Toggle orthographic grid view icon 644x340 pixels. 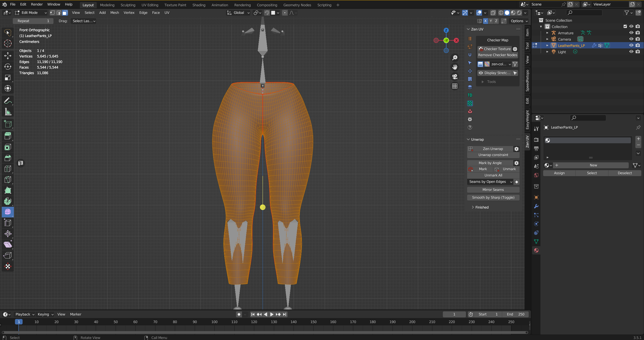[x=455, y=86]
